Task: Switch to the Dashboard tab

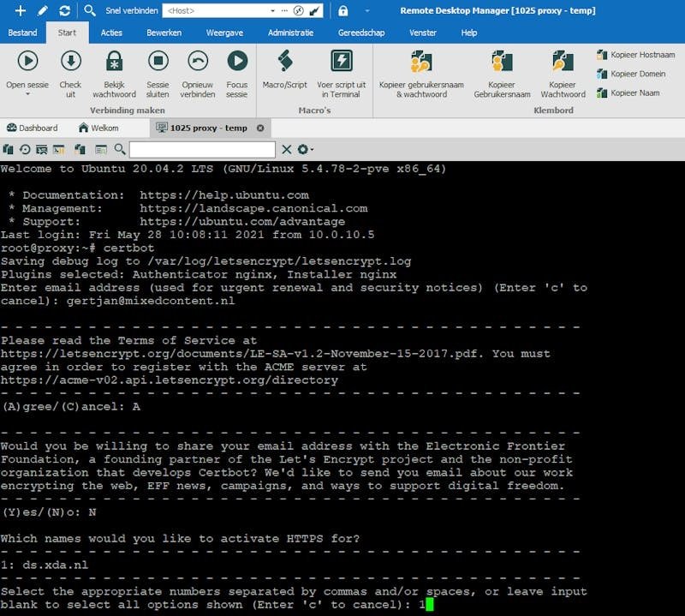Action: [x=33, y=128]
